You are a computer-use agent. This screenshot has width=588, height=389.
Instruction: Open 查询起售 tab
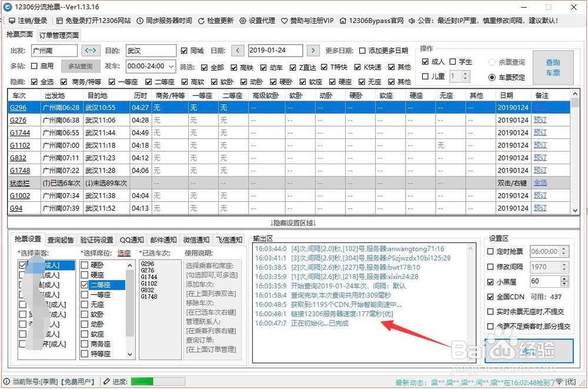pos(61,240)
